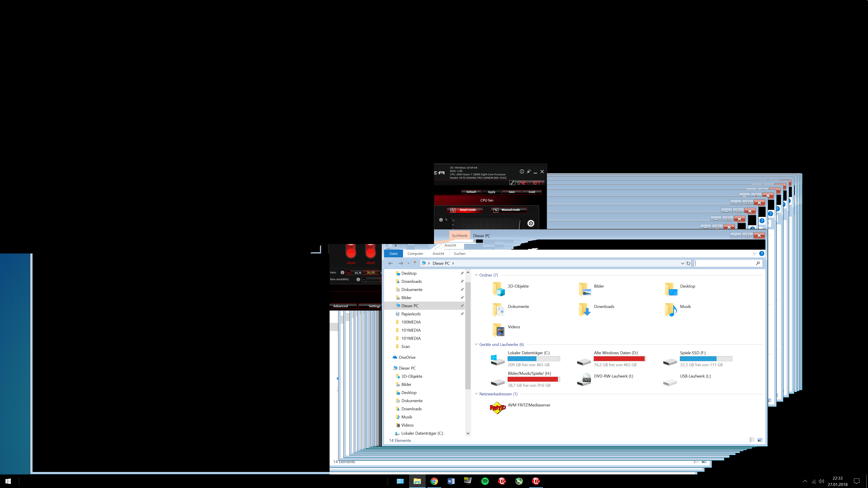This screenshot has width=868, height=488.
Task: Open the info icon in Command Center header
Action: coord(522,172)
